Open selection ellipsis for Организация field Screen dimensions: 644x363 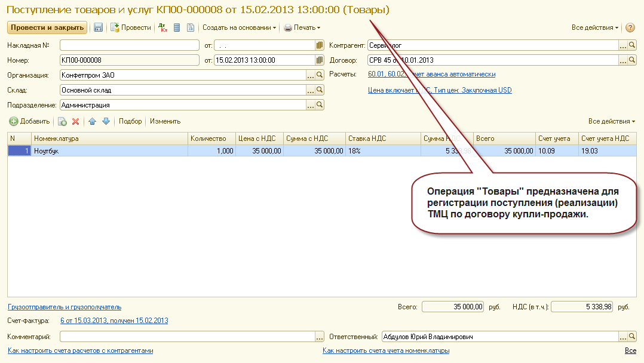[x=311, y=75]
